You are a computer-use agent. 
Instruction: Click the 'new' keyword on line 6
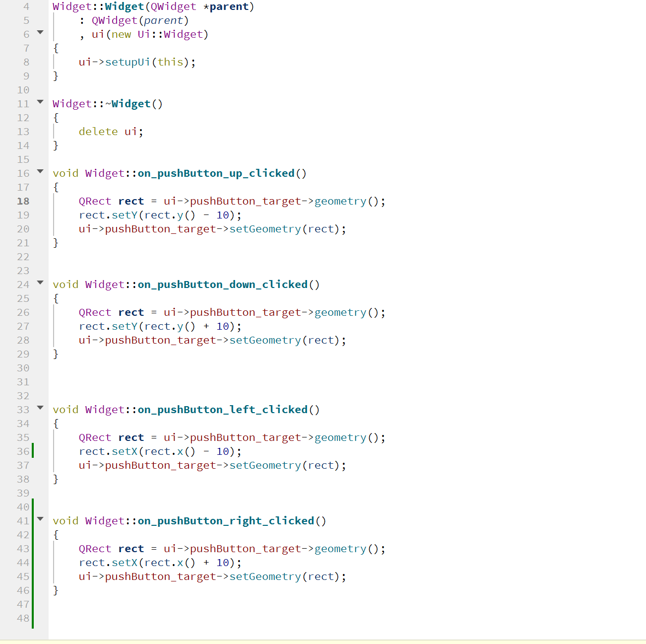click(x=121, y=34)
